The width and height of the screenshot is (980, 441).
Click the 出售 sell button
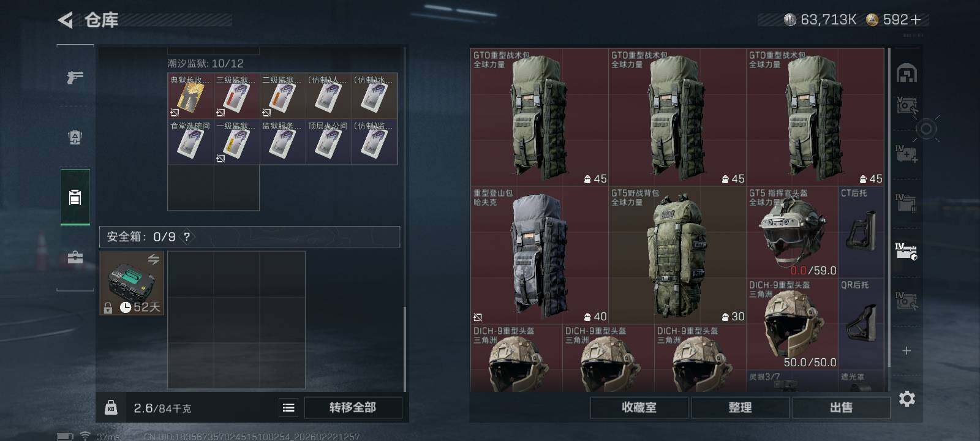point(841,407)
